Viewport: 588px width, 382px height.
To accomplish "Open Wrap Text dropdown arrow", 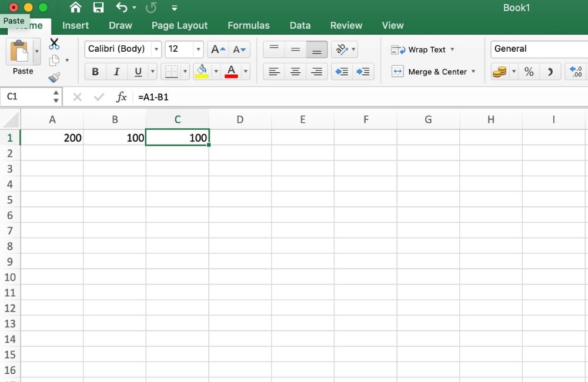I will tap(452, 49).
